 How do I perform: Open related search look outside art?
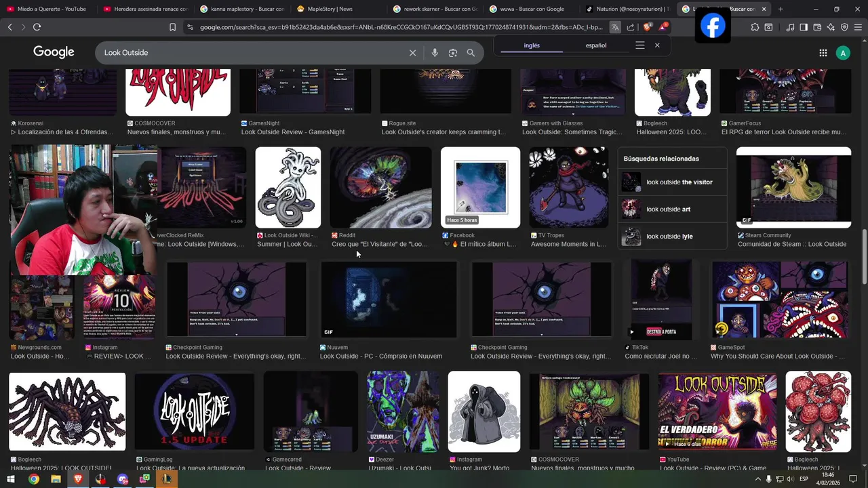pos(671,209)
